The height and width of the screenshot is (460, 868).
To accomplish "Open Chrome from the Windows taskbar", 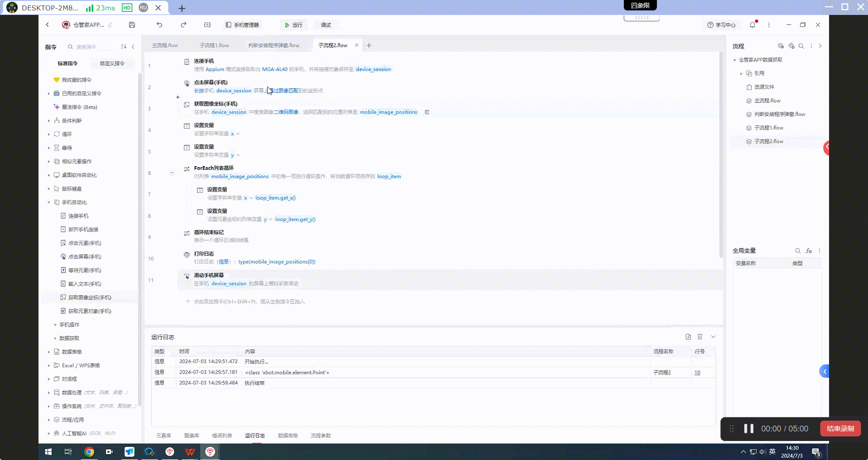I will coord(89,452).
